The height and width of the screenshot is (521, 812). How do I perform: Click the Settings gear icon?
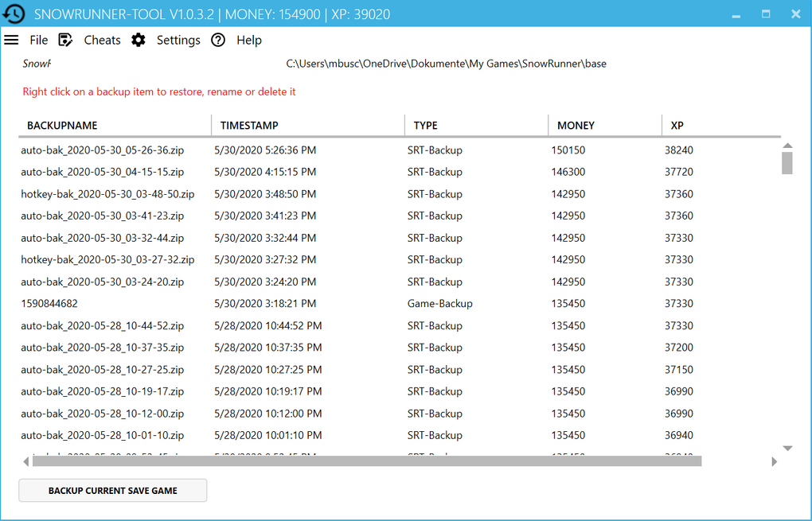[139, 40]
